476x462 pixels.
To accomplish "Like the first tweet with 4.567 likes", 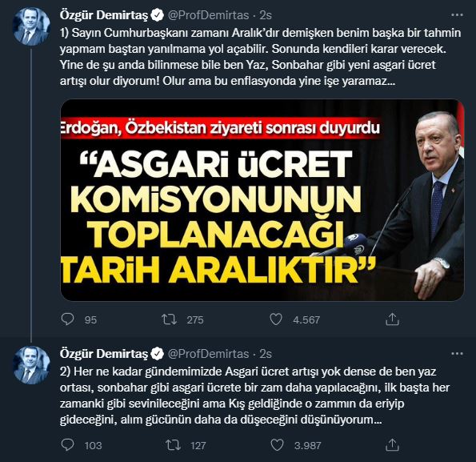I will point(276,319).
